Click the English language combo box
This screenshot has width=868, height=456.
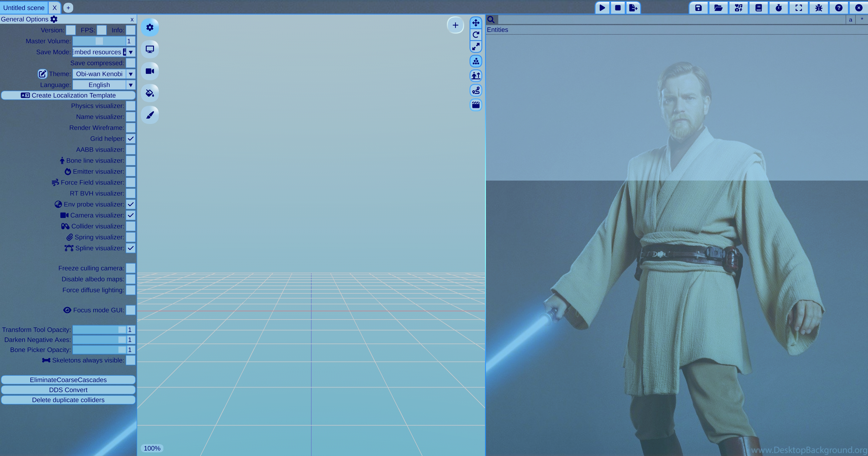coord(99,85)
